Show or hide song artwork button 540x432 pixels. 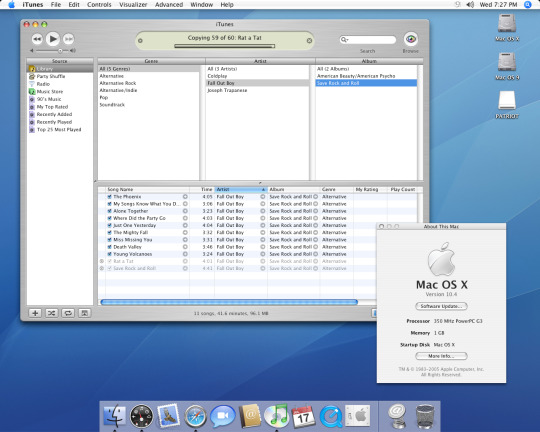coord(85,313)
